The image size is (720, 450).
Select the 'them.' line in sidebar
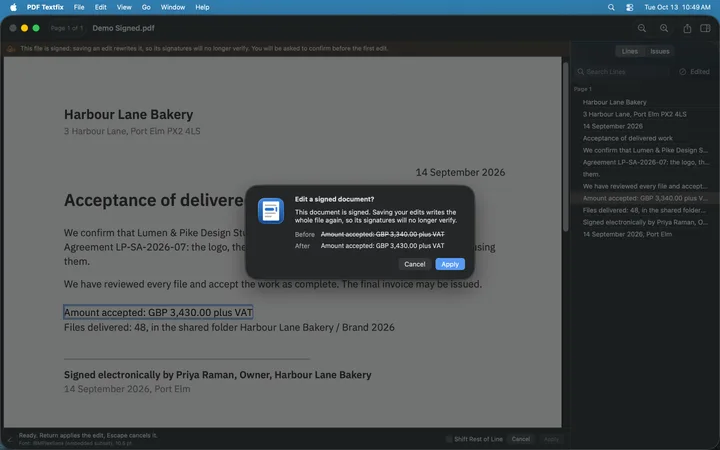point(644,174)
